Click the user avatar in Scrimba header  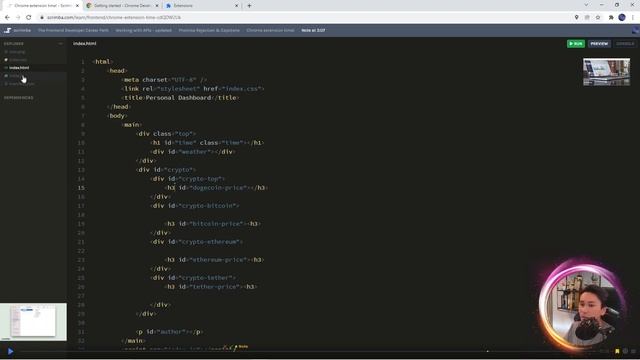click(636, 30)
